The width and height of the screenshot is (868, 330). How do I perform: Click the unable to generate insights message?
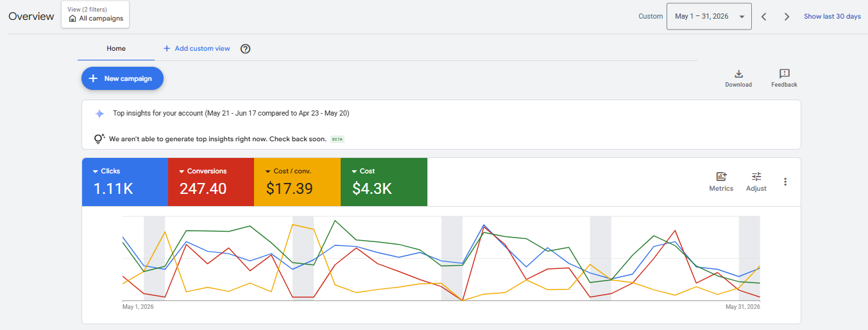click(x=217, y=139)
